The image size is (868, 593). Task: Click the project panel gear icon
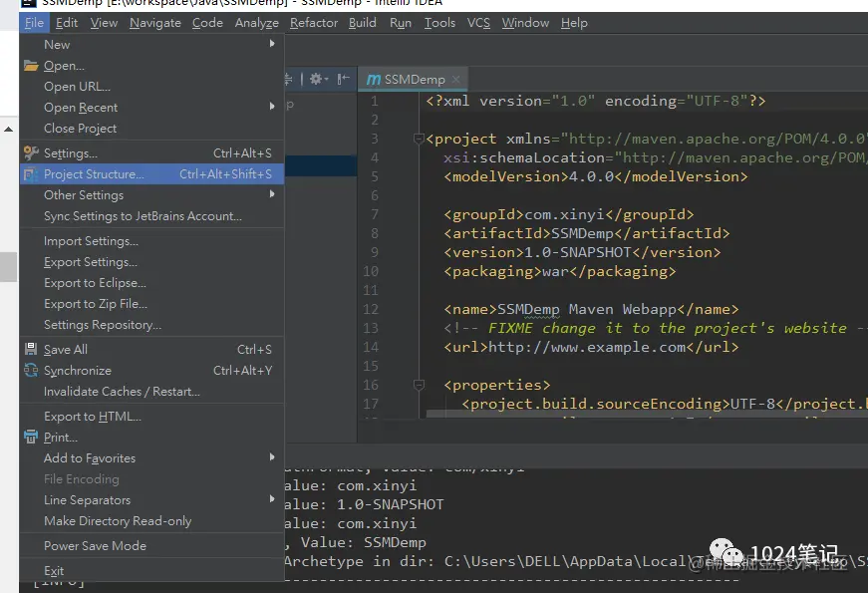318,79
